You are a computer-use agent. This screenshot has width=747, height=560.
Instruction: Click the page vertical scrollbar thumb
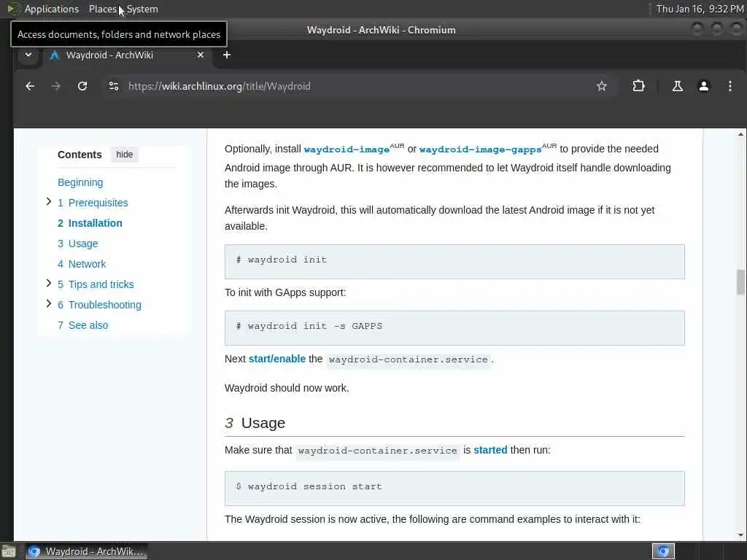(740, 282)
